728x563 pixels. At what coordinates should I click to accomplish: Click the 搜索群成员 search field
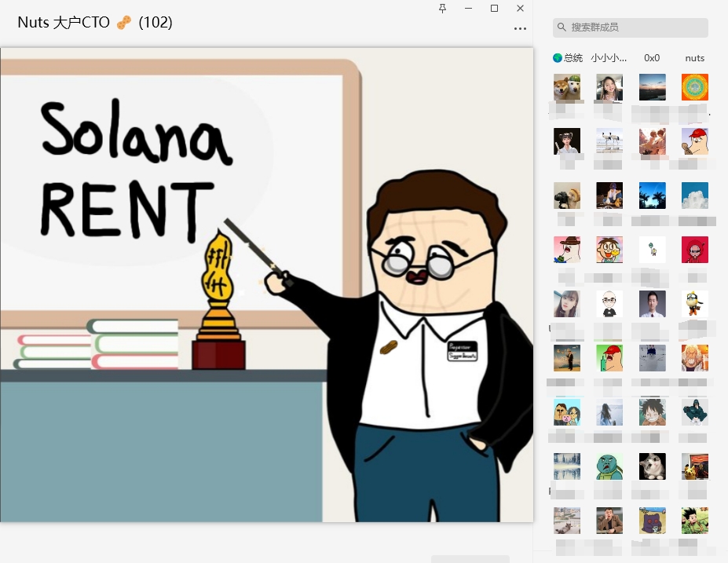click(x=630, y=27)
